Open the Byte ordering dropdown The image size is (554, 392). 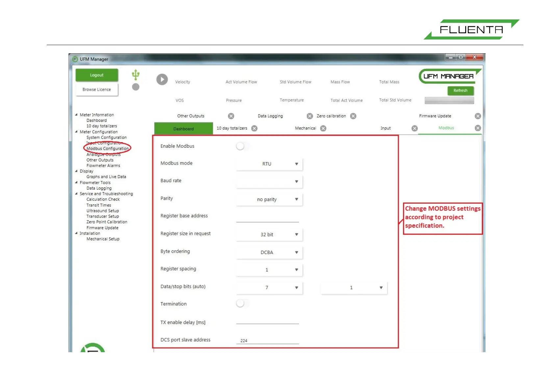click(269, 252)
